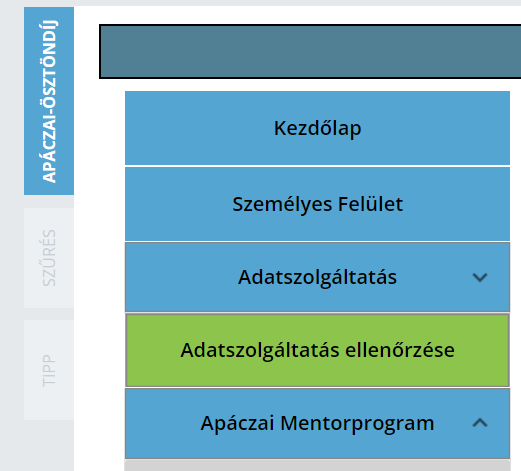This screenshot has width=521, height=471.
Task: Activate the highlighted green data-check menu item
Action: click(x=317, y=350)
